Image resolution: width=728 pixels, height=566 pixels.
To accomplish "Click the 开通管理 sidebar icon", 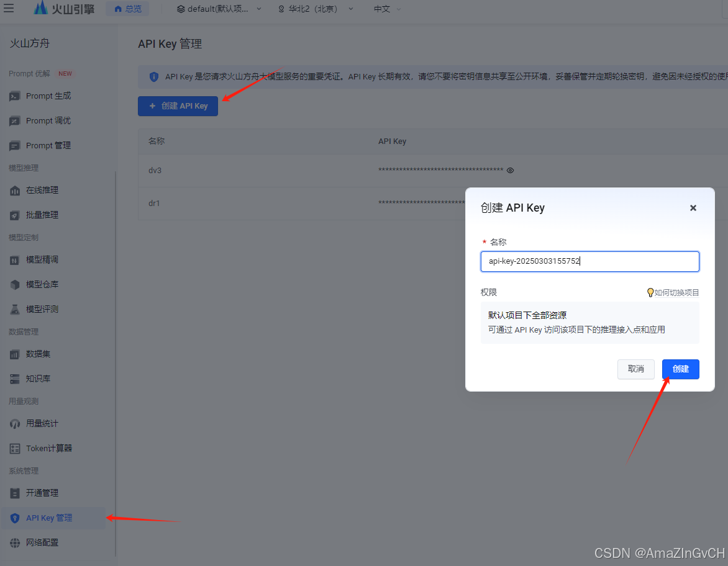I will 15,493.
